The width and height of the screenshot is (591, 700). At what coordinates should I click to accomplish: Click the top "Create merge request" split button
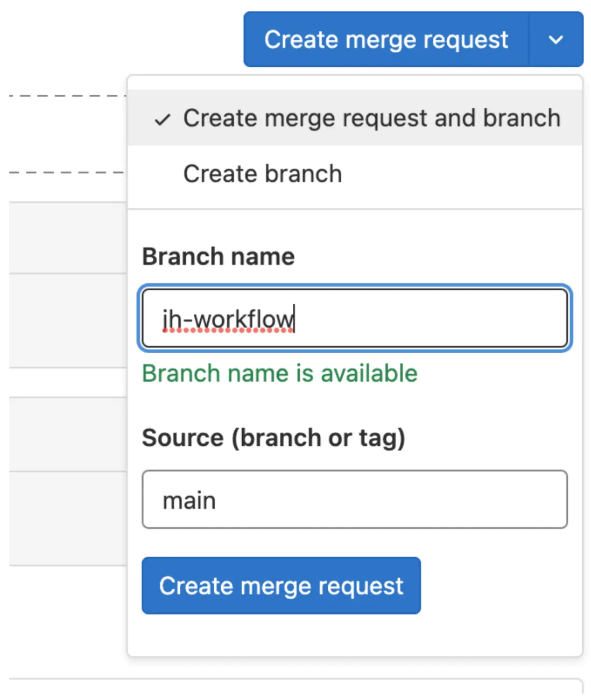(x=386, y=40)
